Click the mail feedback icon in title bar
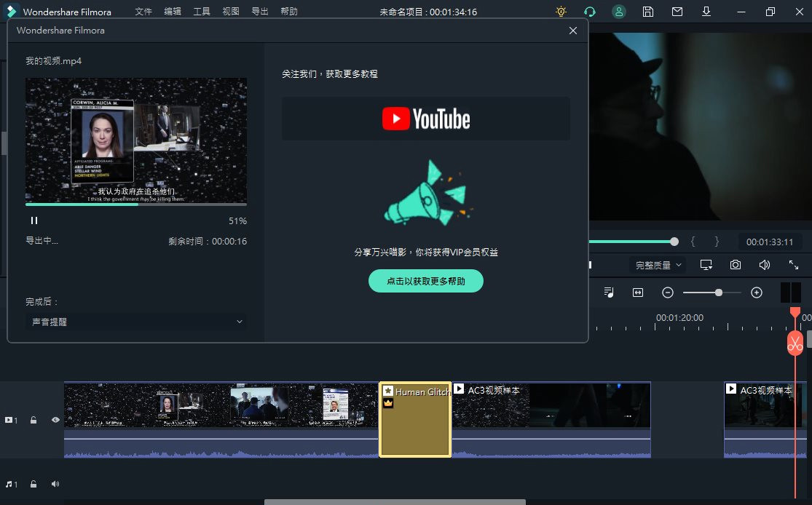 click(x=677, y=12)
